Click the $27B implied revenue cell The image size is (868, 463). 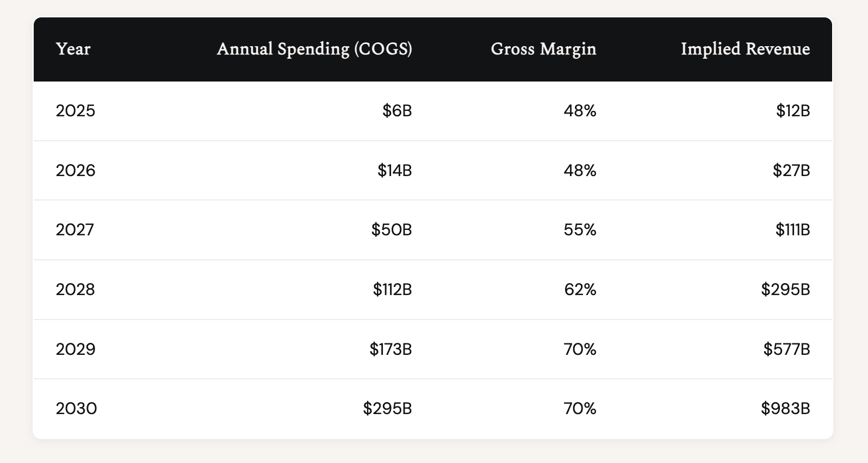(791, 171)
